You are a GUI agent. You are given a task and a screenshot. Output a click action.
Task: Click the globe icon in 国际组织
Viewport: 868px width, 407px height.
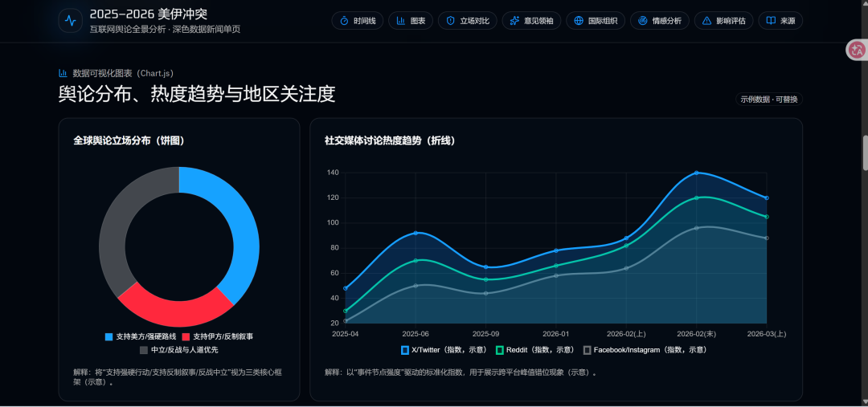[x=579, y=21]
